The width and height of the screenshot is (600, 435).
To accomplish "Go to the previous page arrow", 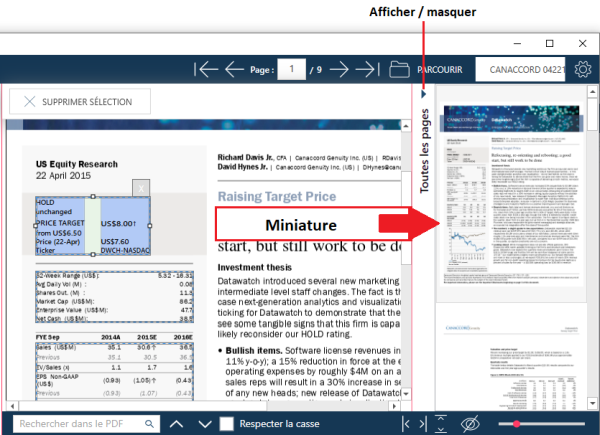I will click(235, 69).
